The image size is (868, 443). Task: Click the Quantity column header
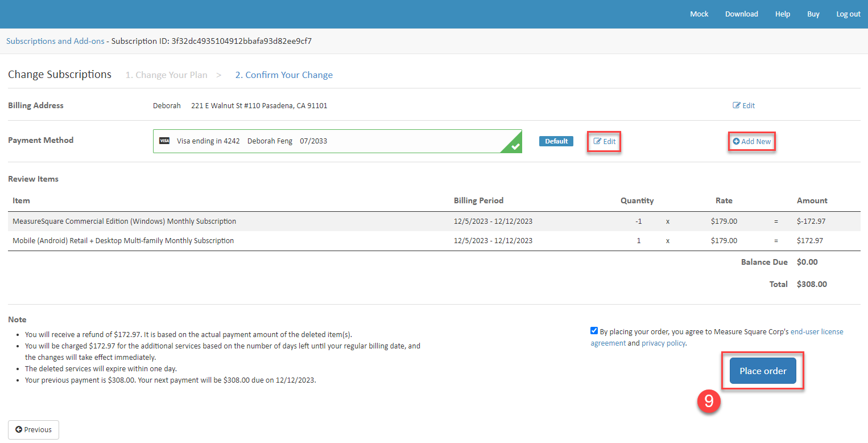[637, 200]
